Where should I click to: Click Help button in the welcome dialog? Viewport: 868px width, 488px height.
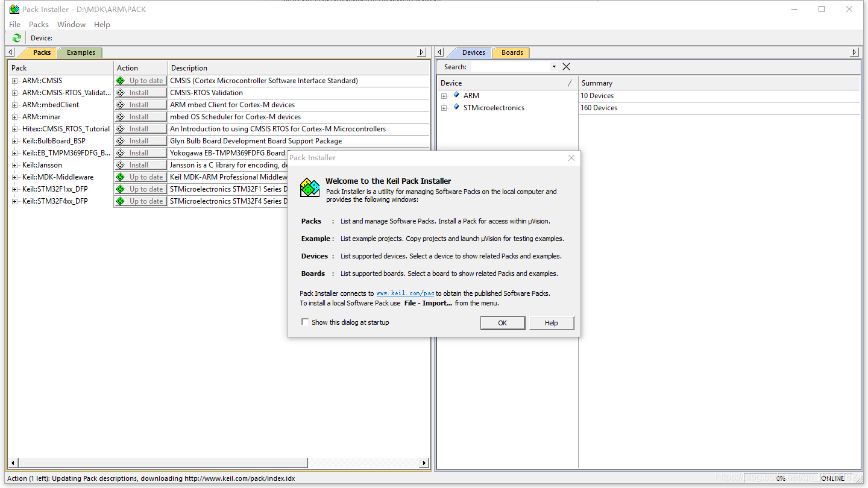tap(552, 323)
